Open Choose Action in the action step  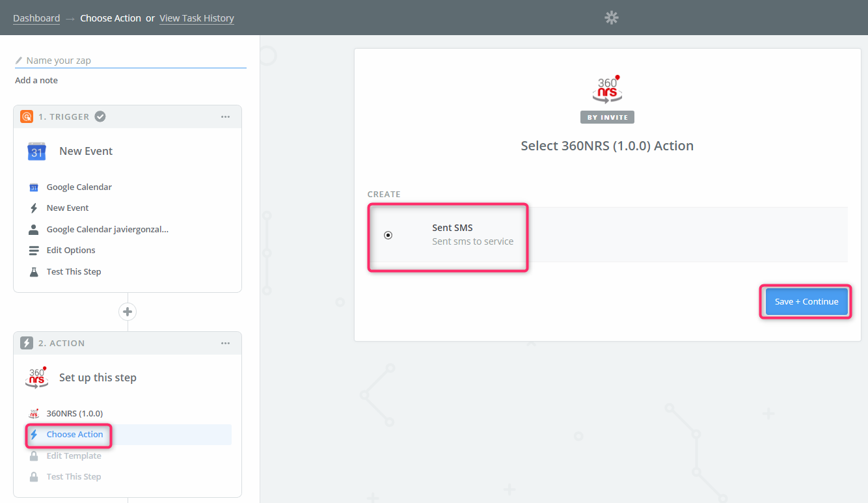click(74, 435)
